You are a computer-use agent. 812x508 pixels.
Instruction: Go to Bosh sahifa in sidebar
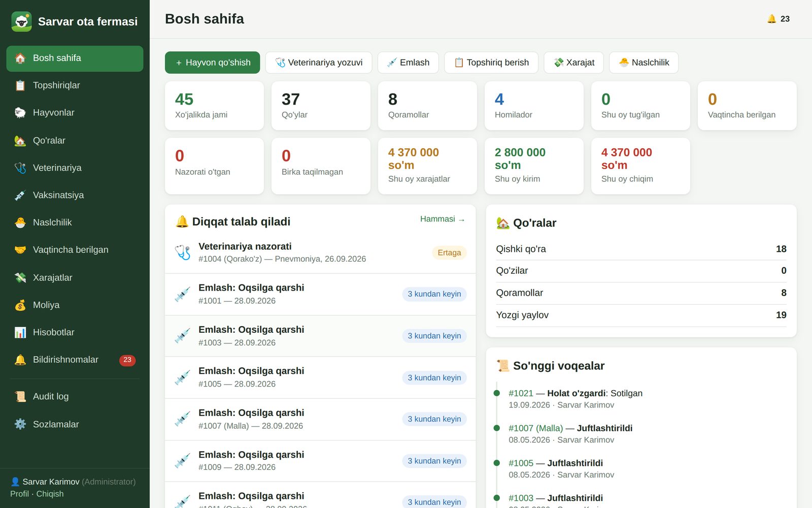(75, 58)
